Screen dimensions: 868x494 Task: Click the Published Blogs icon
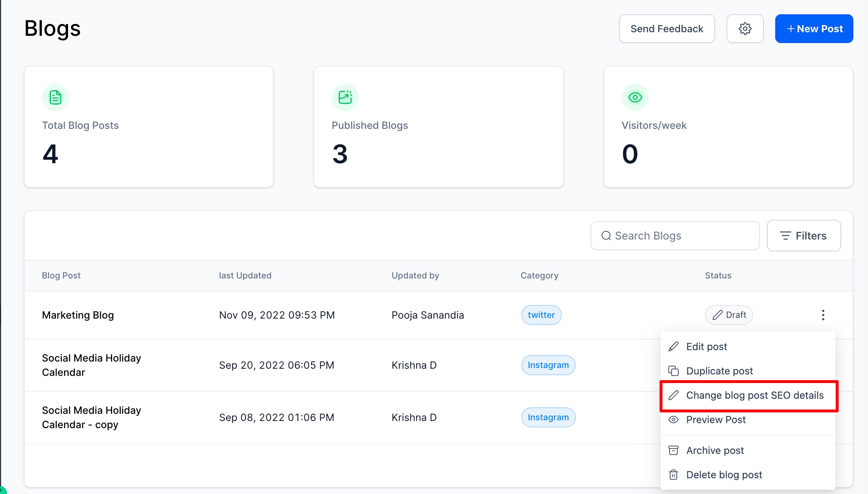point(345,97)
